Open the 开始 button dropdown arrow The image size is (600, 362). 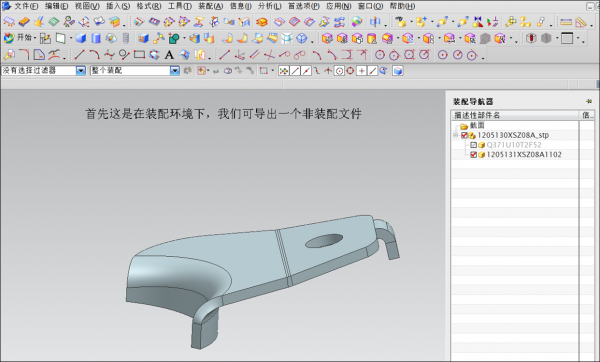[35, 38]
